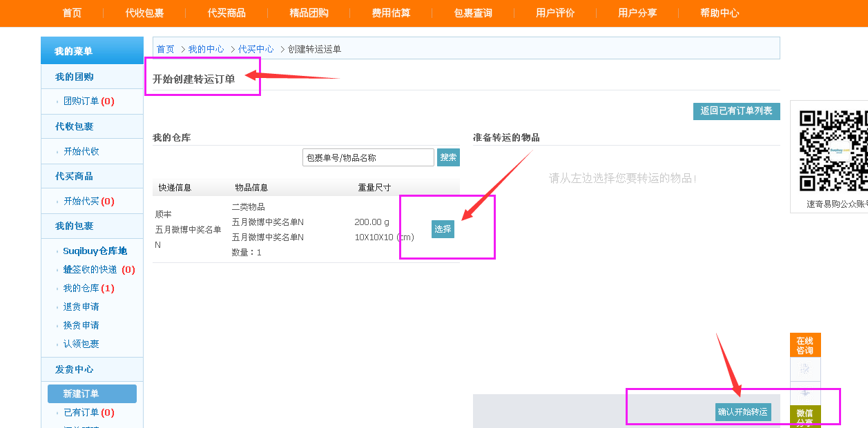868x428 pixels.
Task: Switch to the 费用估算 navigation tab
Action: click(x=390, y=12)
